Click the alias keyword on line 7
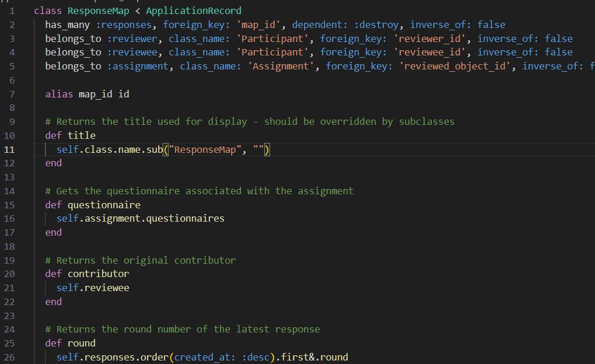The height and width of the screenshot is (364, 595). pyautogui.click(x=59, y=94)
